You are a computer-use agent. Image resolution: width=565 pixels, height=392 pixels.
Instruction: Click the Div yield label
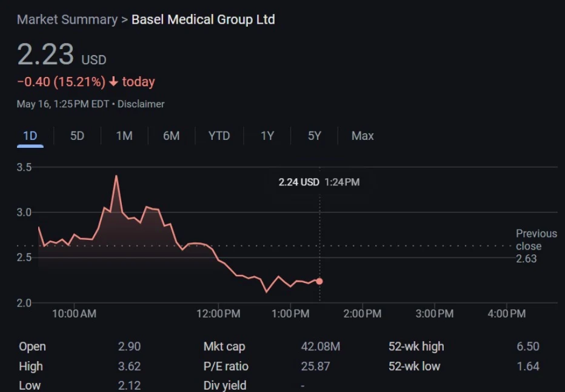[225, 385]
